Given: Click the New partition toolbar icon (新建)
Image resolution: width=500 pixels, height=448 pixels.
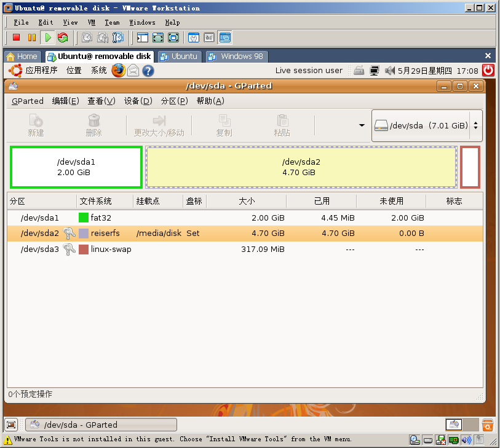Looking at the screenshot, I should pyautogui.click(x=36, y=125).
